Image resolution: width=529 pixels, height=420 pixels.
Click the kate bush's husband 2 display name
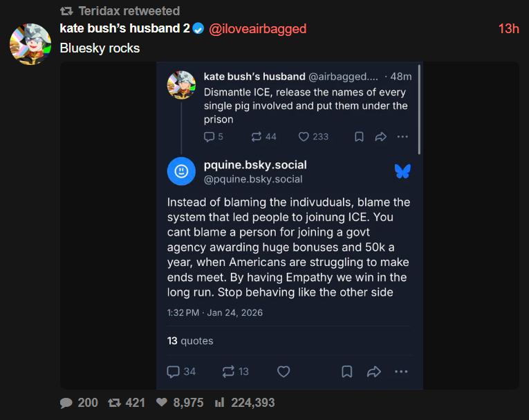coord(124,28)
